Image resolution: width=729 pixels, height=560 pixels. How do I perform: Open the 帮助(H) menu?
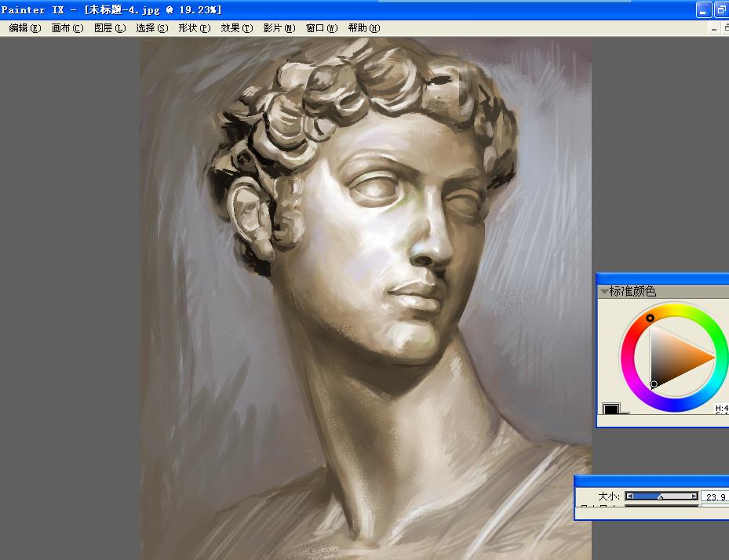click(x=364, y=28)
